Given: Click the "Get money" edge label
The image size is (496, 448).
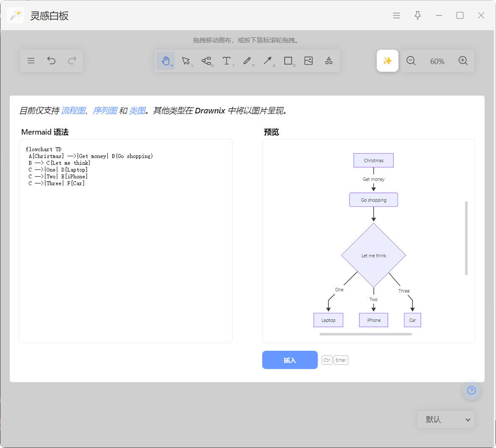Looking at the screenshot, I should 373,179.
